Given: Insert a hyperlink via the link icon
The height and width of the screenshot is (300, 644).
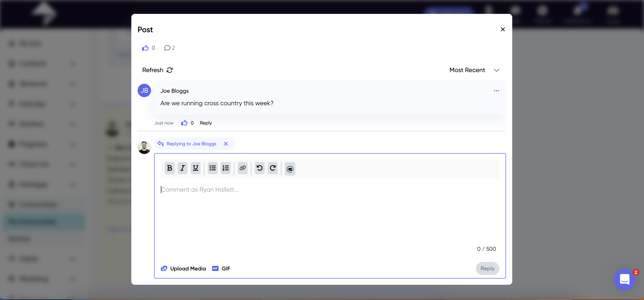Looking at the screenshot, I should [x=242, y=168].
